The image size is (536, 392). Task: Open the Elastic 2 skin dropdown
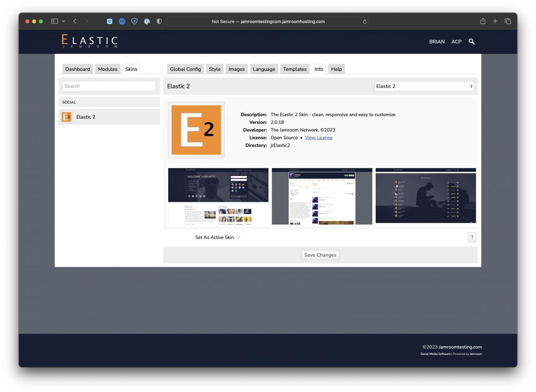[x=424, y=86]
